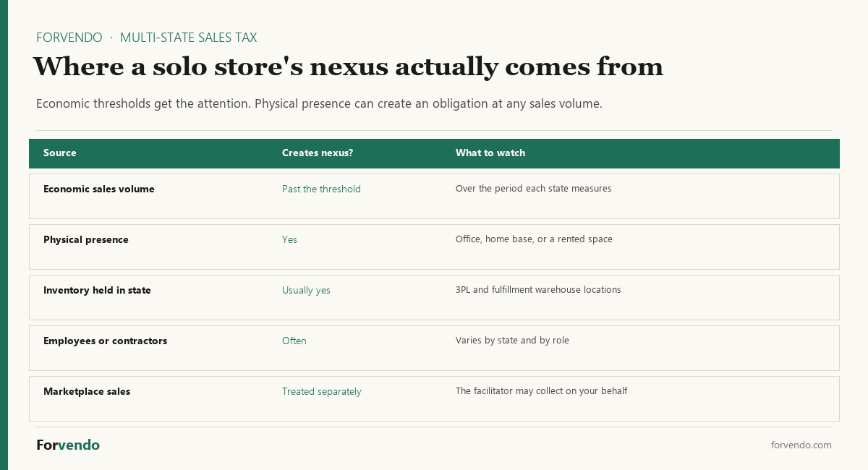Select the 'Employees or contractors' label

click(105, 341)
